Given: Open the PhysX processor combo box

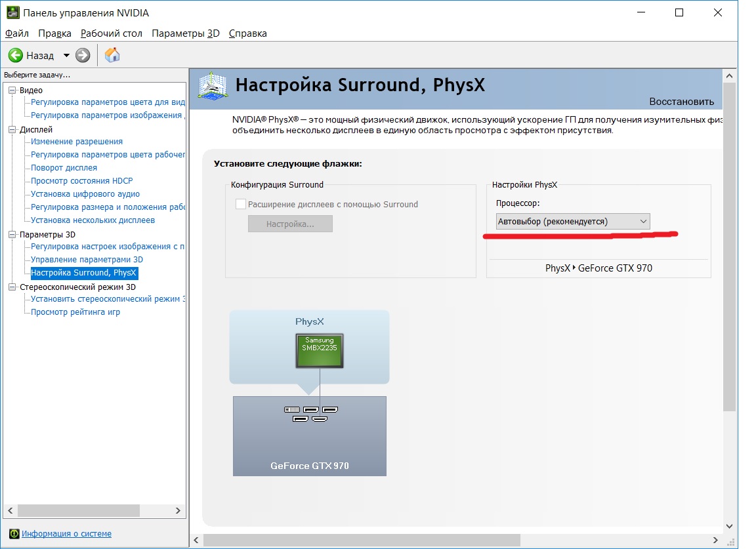Looking at the screenshot, I should coord(573,221).
